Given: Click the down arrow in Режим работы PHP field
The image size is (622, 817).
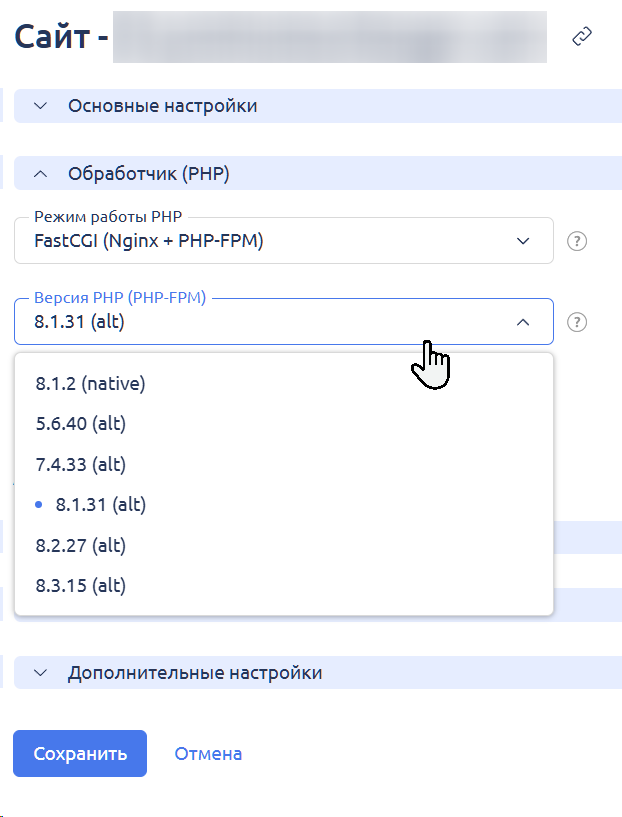Looking at the screenshot, I should (522, 241).
